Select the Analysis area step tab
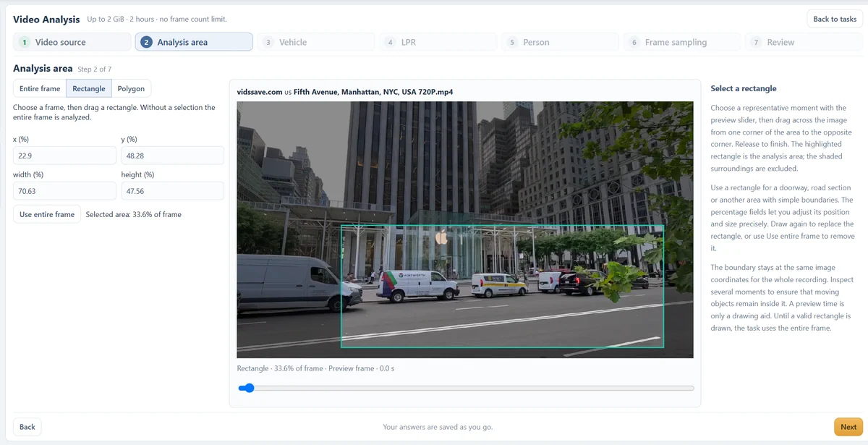Image resolution: width=868 pixels, height=445 pixels. 194,42
